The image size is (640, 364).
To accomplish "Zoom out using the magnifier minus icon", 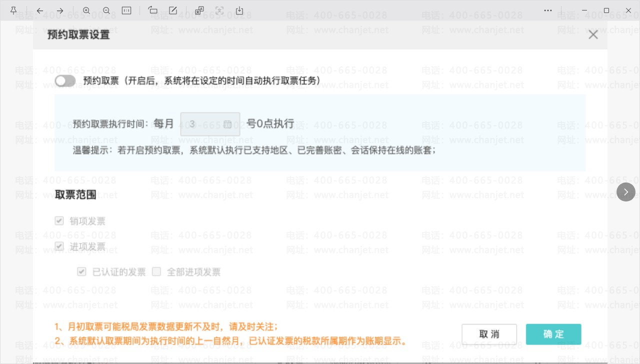I will coord(106,10).
